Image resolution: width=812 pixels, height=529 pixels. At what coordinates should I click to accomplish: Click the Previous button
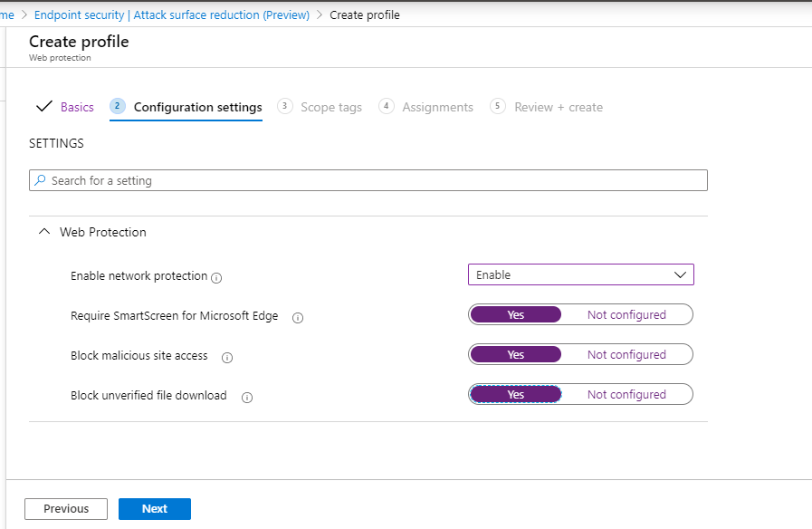(x=66, y=509)
